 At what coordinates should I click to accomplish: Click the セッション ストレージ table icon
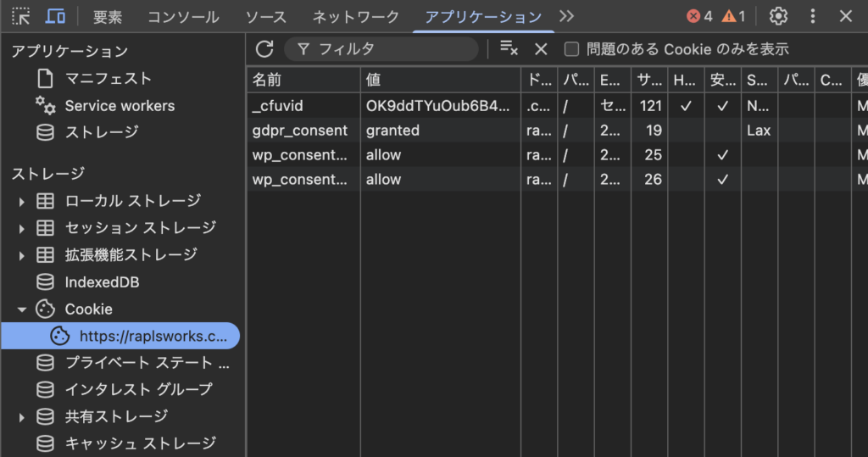46,228
